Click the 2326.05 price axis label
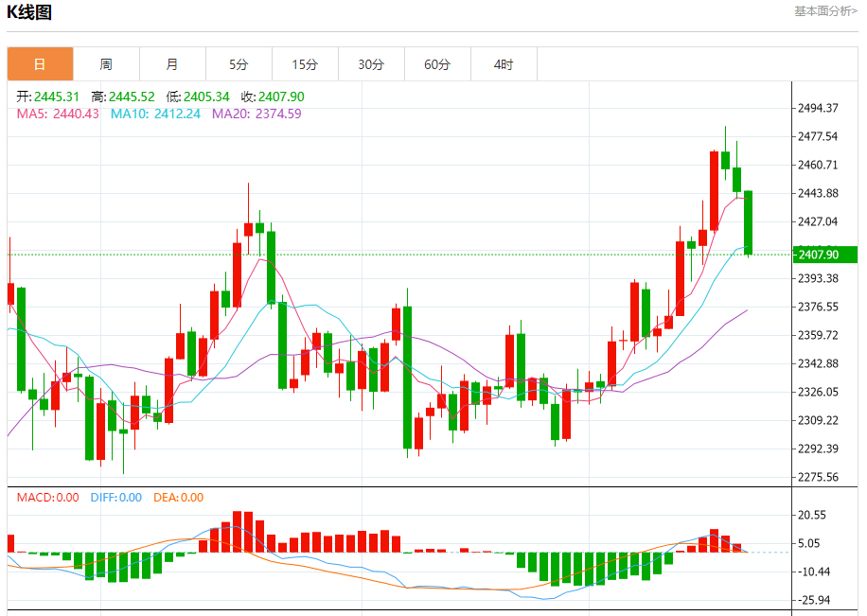 click(818, 392)
